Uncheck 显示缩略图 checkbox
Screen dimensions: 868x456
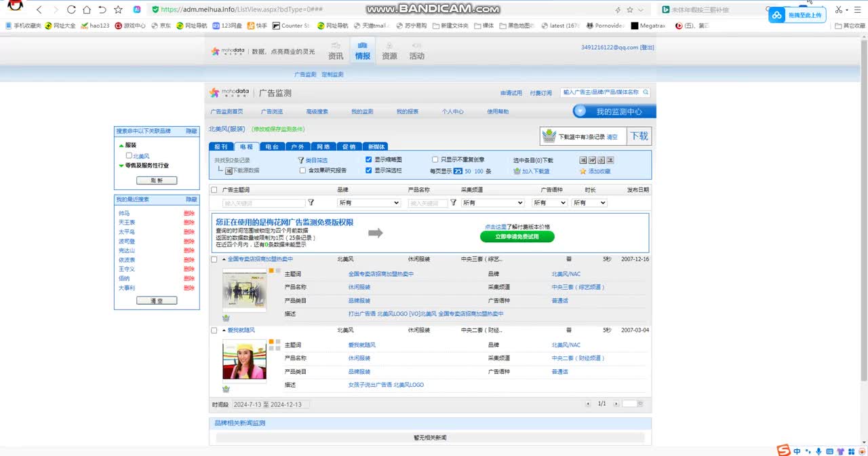pos(369,160)
